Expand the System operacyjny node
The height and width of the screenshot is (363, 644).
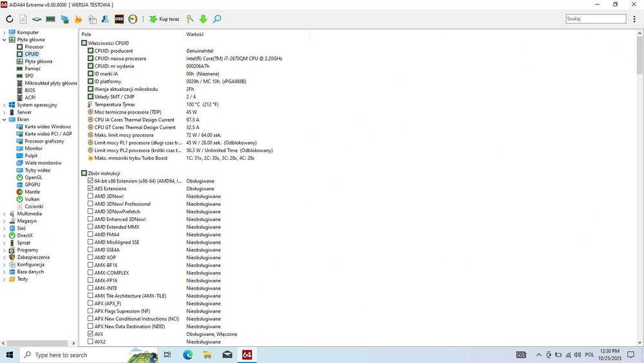pyautogui.click(x=4, y=105)
